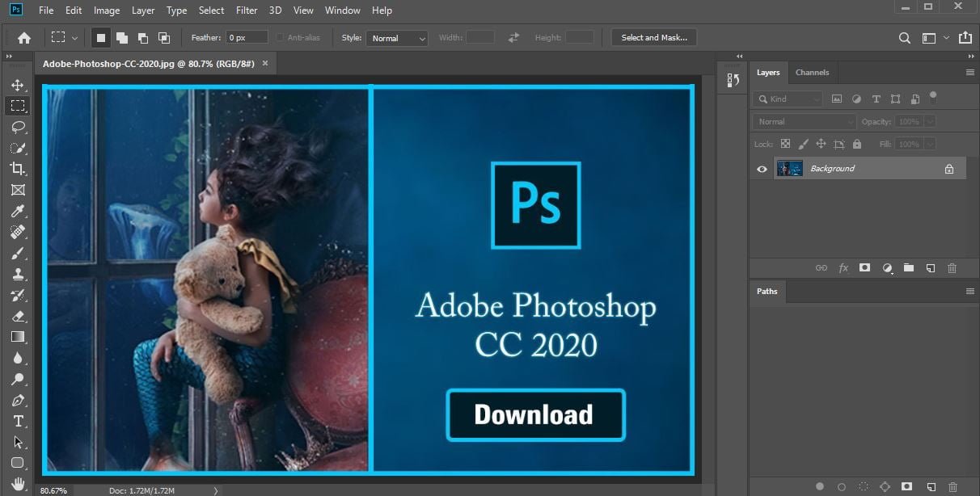Open the blend mode Normal dropdown
The height and width of the screenshot is (496, 980).
click(803, 121)
